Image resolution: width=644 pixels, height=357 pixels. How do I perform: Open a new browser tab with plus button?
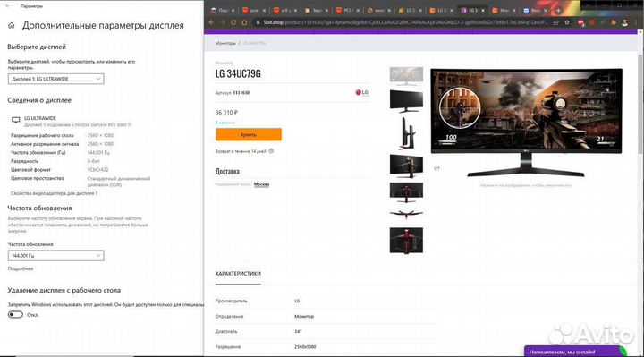(558, 10)
